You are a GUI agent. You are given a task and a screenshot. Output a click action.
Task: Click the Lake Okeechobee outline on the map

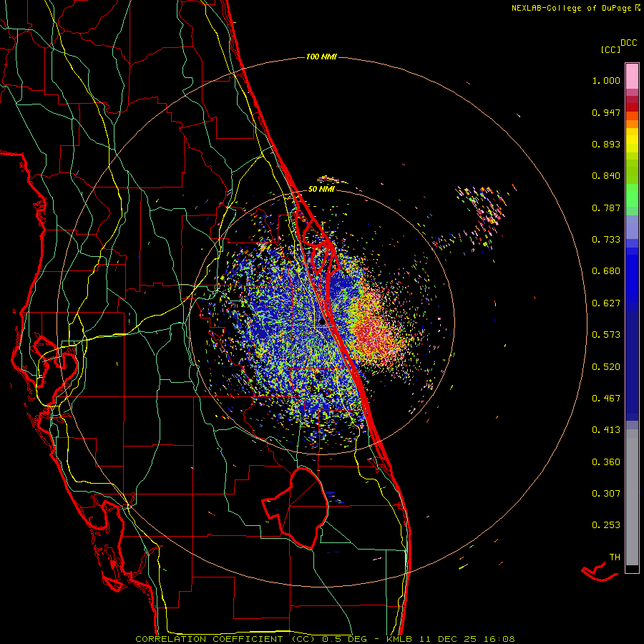(296, 507)
